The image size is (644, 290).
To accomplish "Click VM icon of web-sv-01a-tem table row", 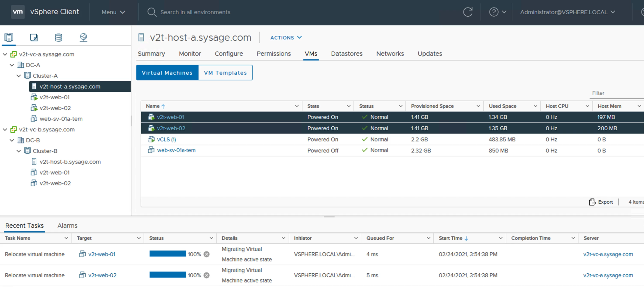I will tap(151, 150).
